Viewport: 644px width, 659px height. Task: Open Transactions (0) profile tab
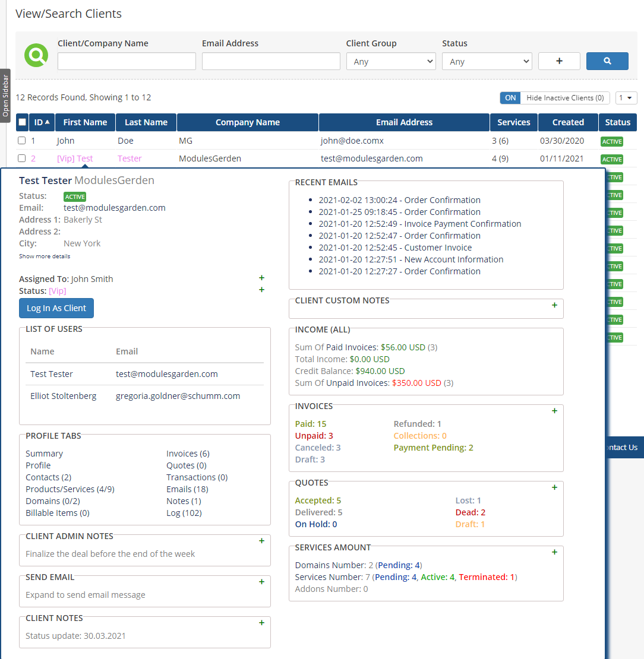(197, 477)
